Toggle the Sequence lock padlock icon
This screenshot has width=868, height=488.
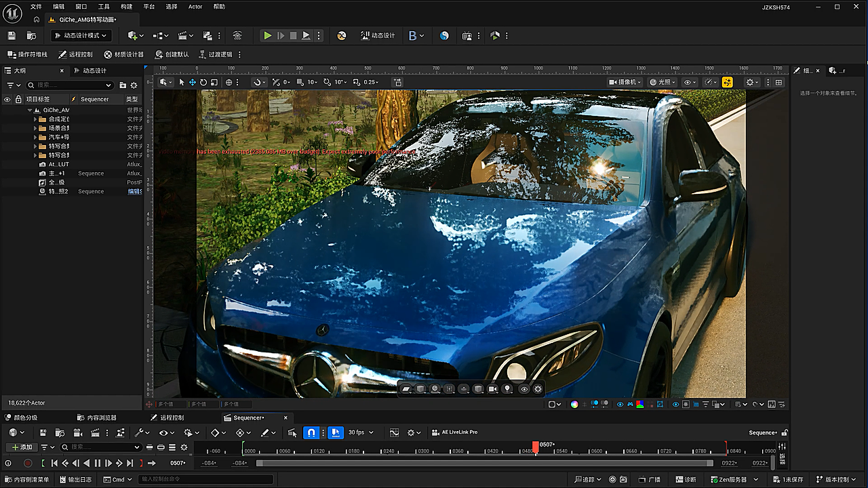tap(785, 432)
